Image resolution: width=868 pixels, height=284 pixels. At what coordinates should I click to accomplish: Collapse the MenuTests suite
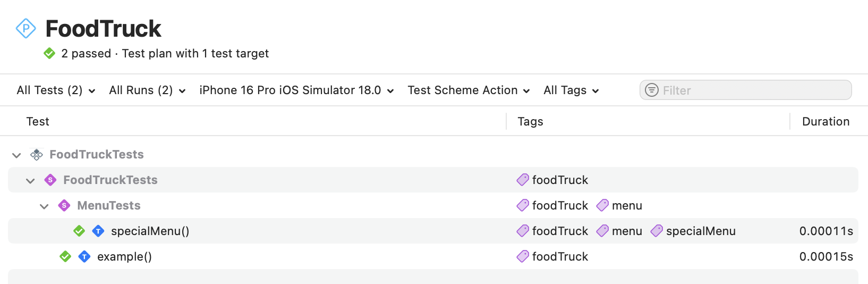point(44,206)
